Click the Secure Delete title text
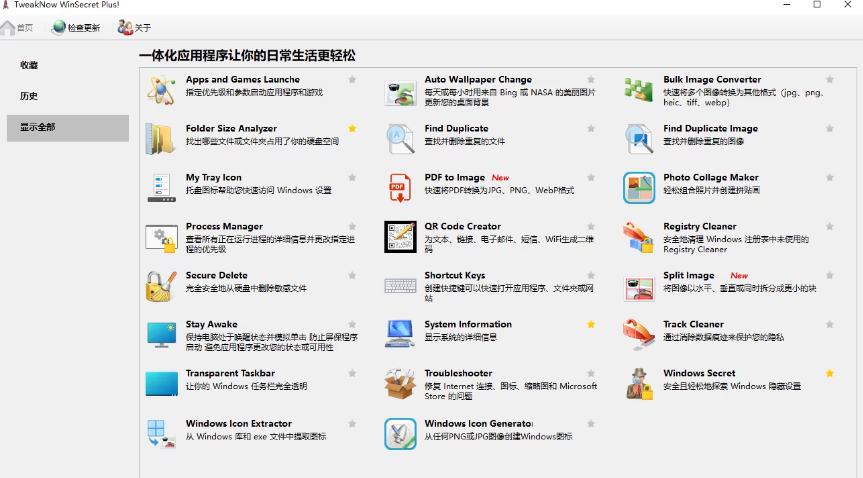The height and width of the screenshot is (478, 863). (216, 275)
